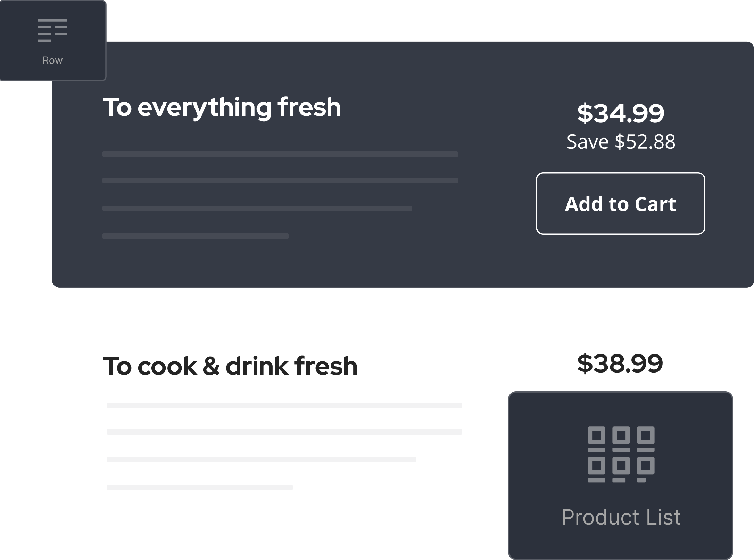
Task: Click third light placeholder line below cook heading
Action: (x=262, y=460)
